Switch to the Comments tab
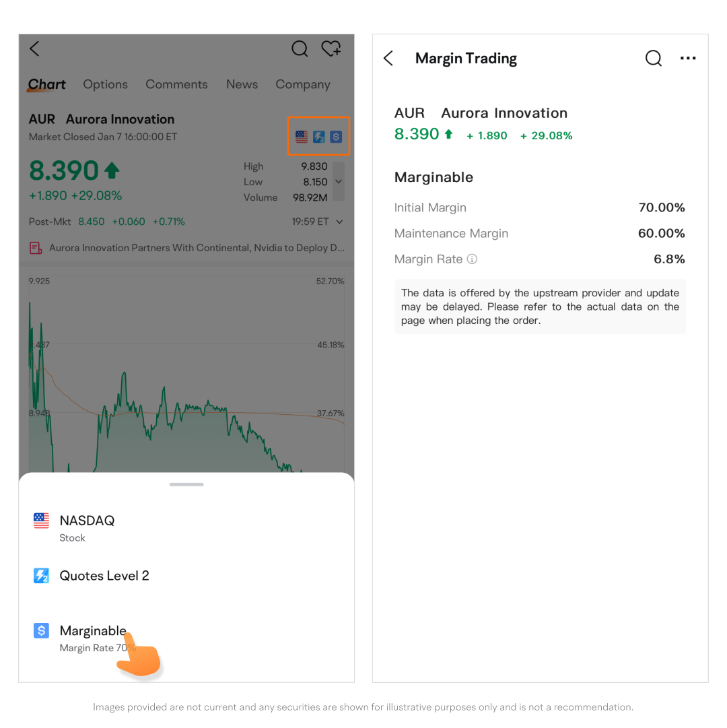The width and height of the screenshot is (727, 728). click(x=177, y=84)
